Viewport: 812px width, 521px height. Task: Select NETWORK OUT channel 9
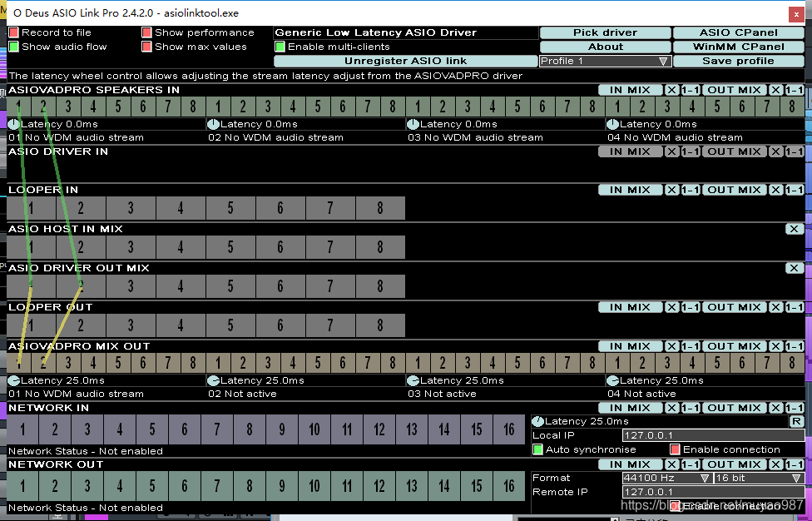[x=282, y=486]
